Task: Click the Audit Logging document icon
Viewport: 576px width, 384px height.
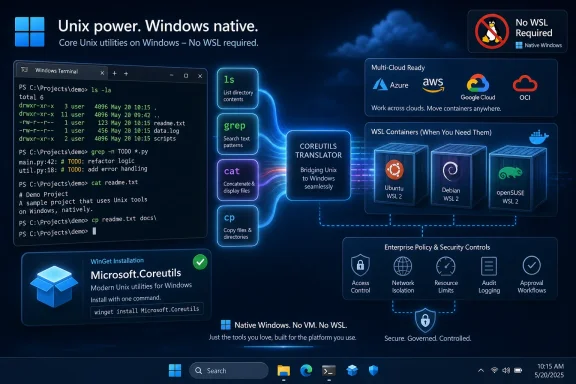Action: click(489, 266)
